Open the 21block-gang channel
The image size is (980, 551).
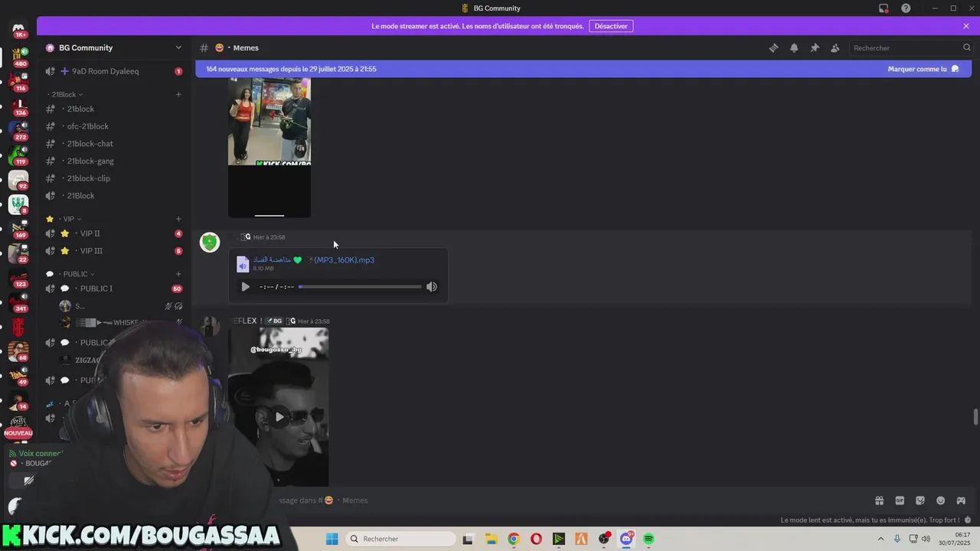(x=114, y=161)
